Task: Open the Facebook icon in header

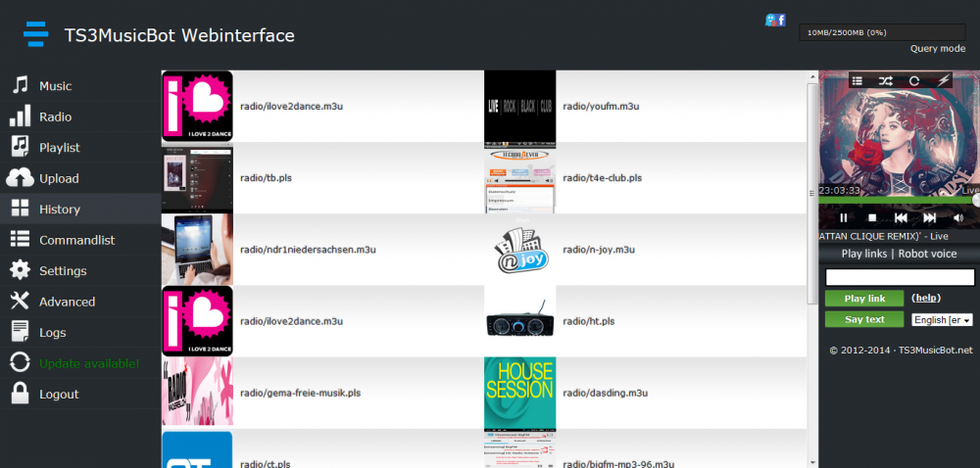Action: (x=781, y=20)
